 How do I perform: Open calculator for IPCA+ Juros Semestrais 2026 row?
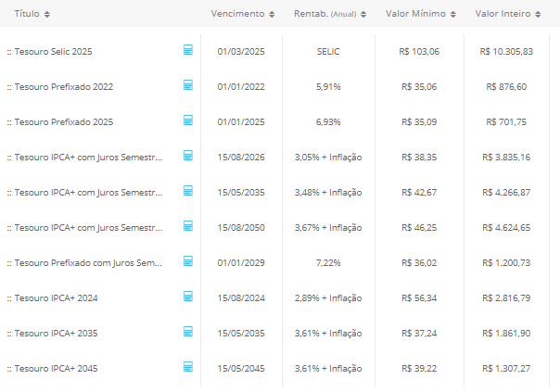coord(187,156)
